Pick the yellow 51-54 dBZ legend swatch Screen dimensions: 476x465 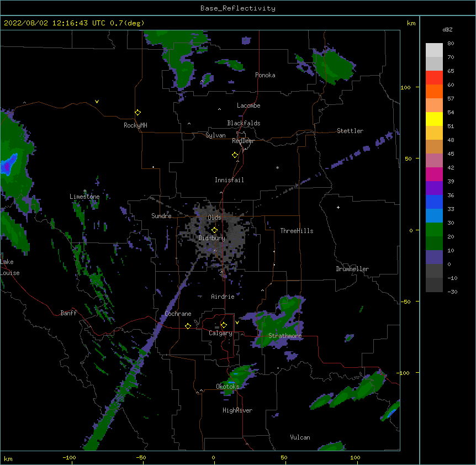click(x=434, y=119)
